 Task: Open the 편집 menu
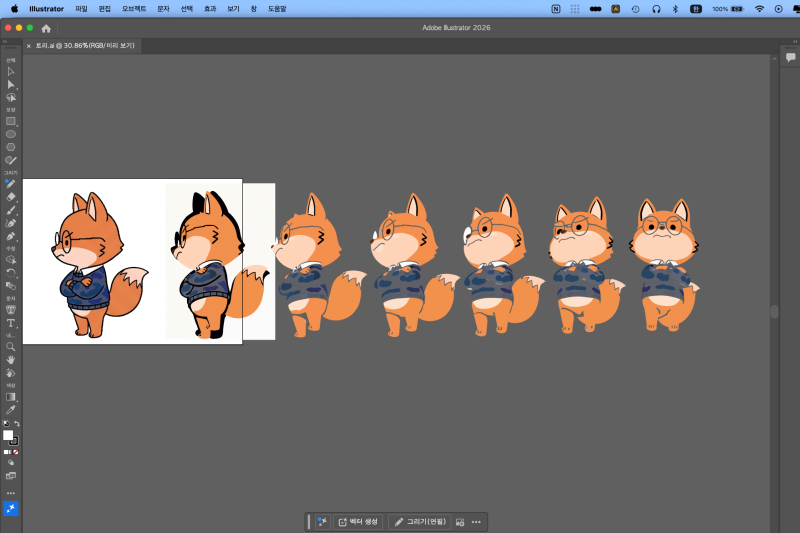(105, 9)
